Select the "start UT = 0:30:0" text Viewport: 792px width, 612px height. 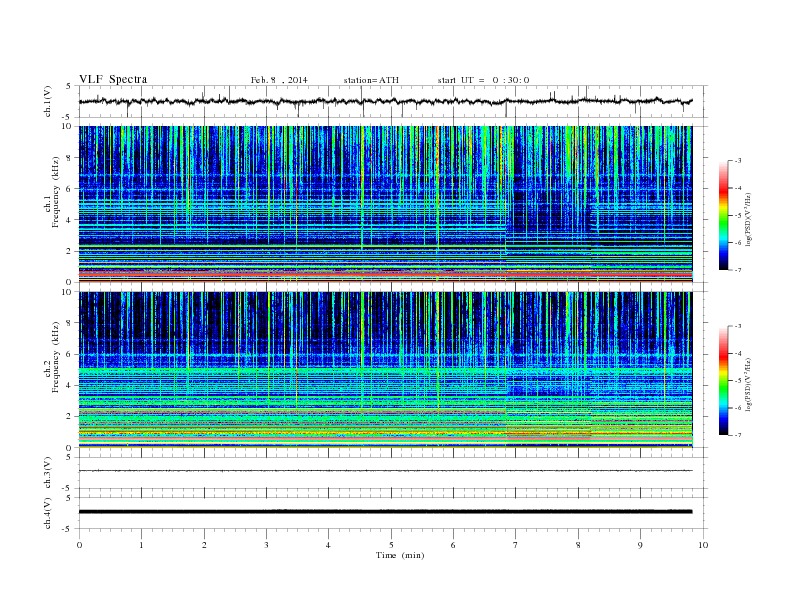(x=483, y=80)
